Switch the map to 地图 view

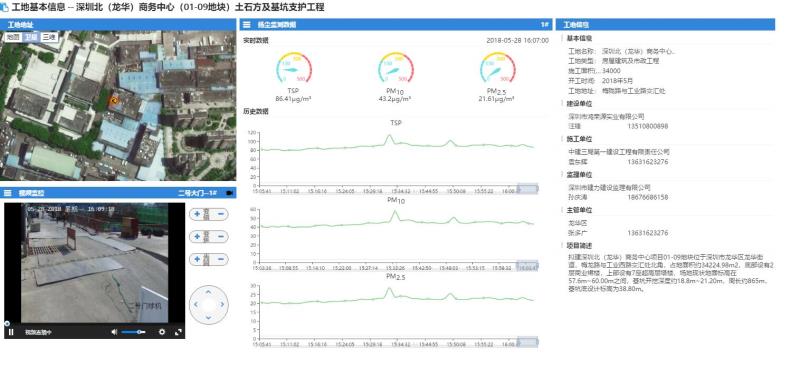click(13, 37)
